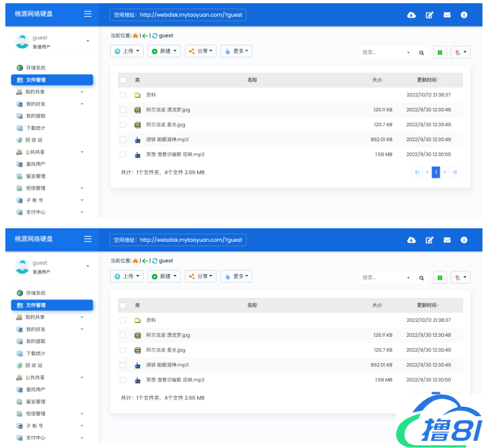Click the envelope message icon in top header
Image resolution: width=483 pixels, height=448 pixels.
pyautogui.click(x=447, y=15)
